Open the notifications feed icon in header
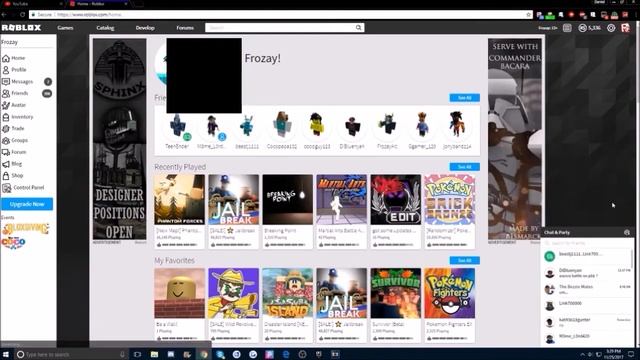Screen dimensions: 640x360 coord(567,28)
